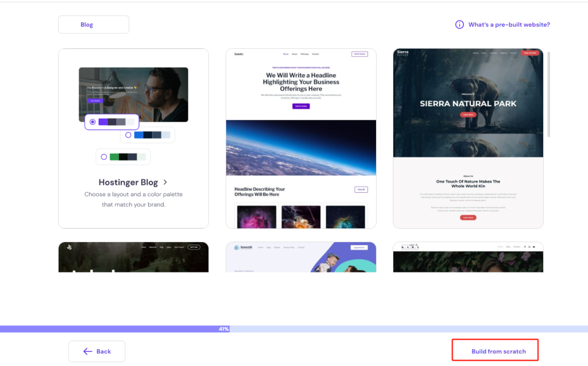Choose the Sierra Natural Park template
This screenshot has height=366, width=588.
[468, 138]
